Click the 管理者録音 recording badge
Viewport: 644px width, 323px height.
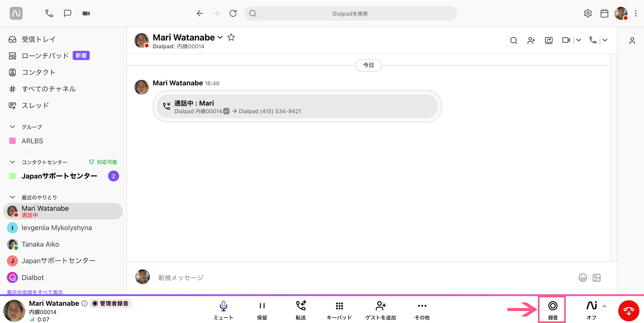pyautogui.click(x=110, y=303)
